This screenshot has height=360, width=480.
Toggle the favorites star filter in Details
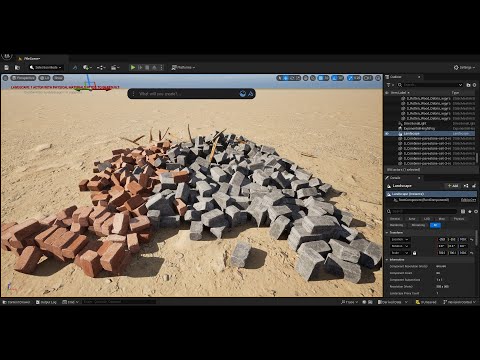(470, 211)
